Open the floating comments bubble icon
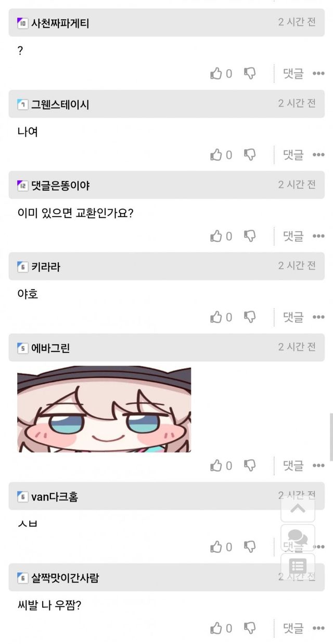Viewport: 333px width, 644px height. click(298, 537)
